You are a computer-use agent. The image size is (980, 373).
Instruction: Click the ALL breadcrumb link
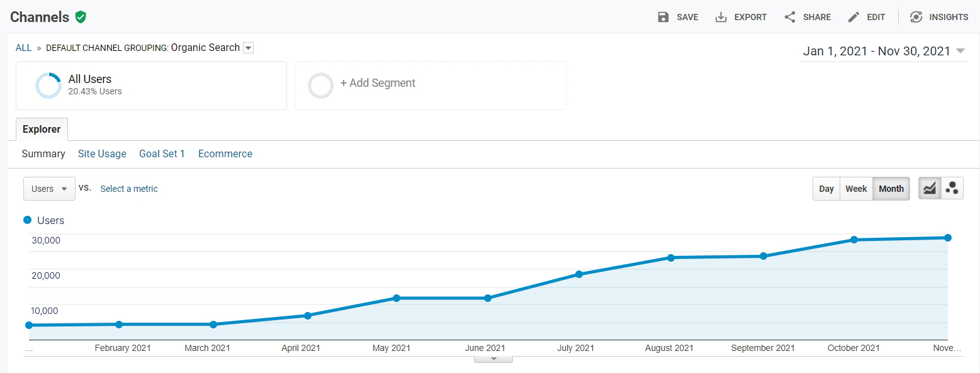23,48
